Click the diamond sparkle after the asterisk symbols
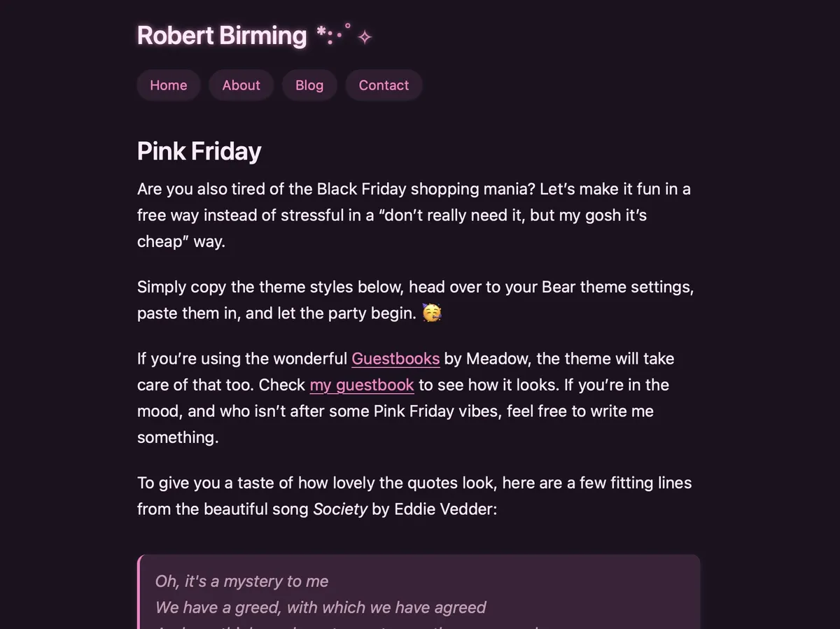This screenshot has width=840, height=629. [364, 36]
